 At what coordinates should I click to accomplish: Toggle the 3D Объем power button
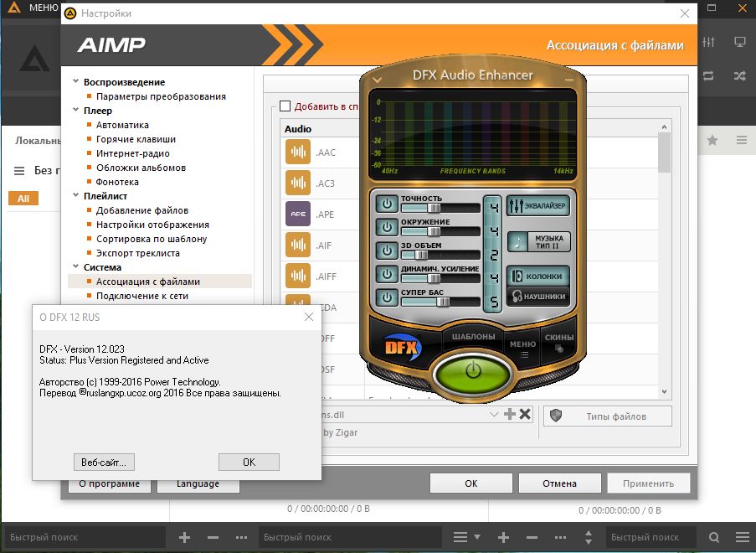pos(387,251)
